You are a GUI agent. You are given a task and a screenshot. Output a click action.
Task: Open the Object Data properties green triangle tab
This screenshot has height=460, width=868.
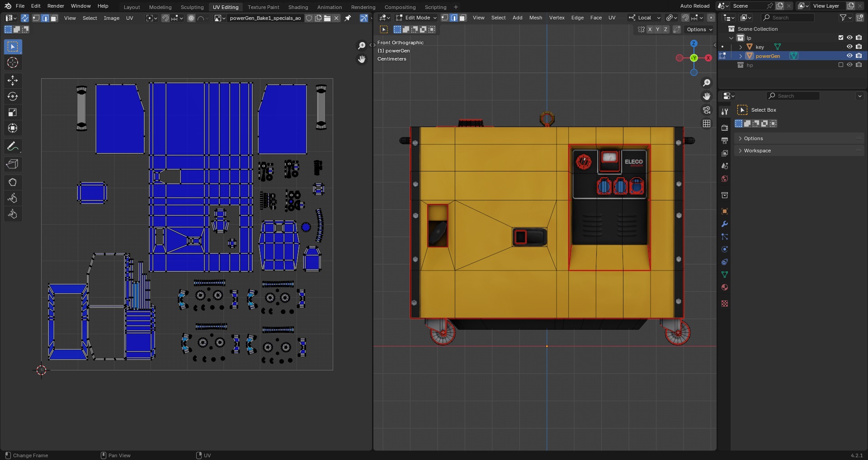725,275
